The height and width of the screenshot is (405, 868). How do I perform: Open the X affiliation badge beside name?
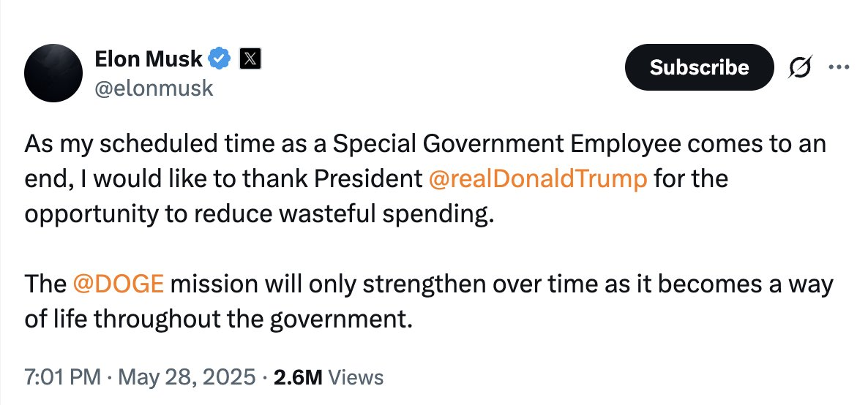click(x=250, y=58)
